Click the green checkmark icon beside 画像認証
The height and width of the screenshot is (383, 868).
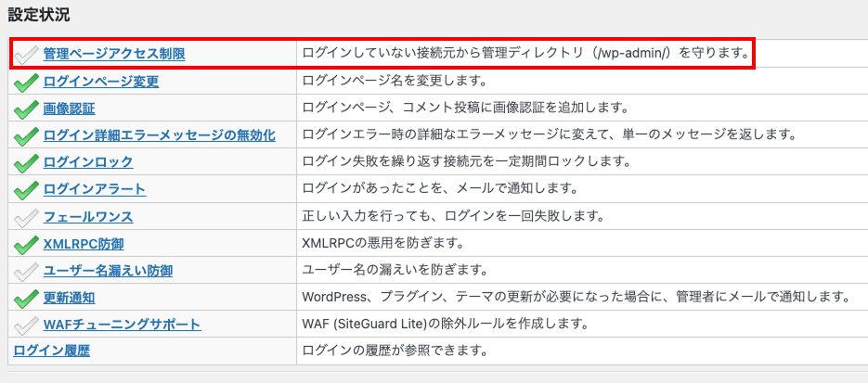[x=26, y=109]
